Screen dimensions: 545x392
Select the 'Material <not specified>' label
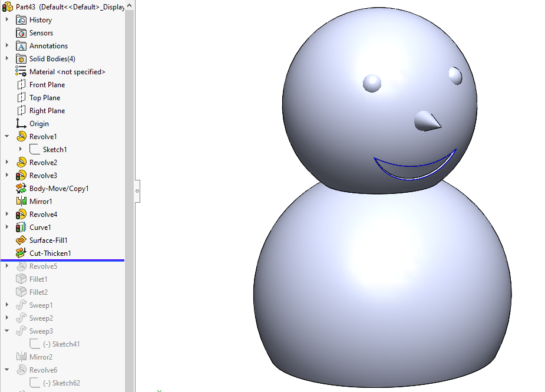click(67, 72)
